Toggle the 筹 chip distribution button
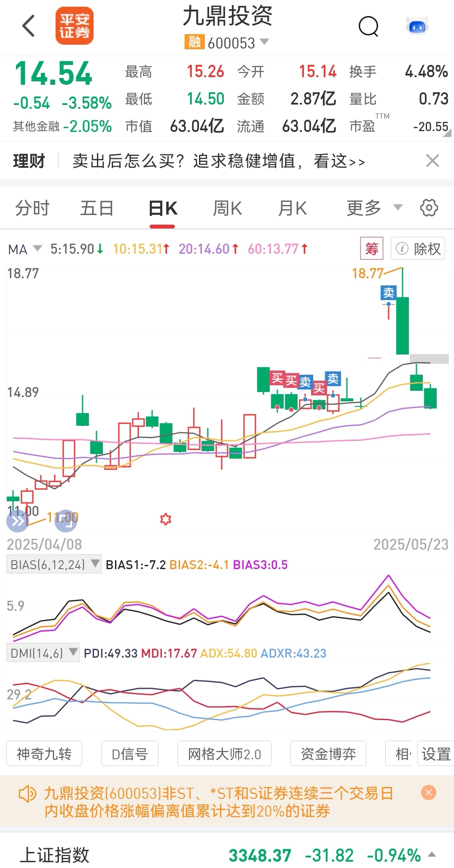The image size is (454, 868). click(x=372, y=249)
